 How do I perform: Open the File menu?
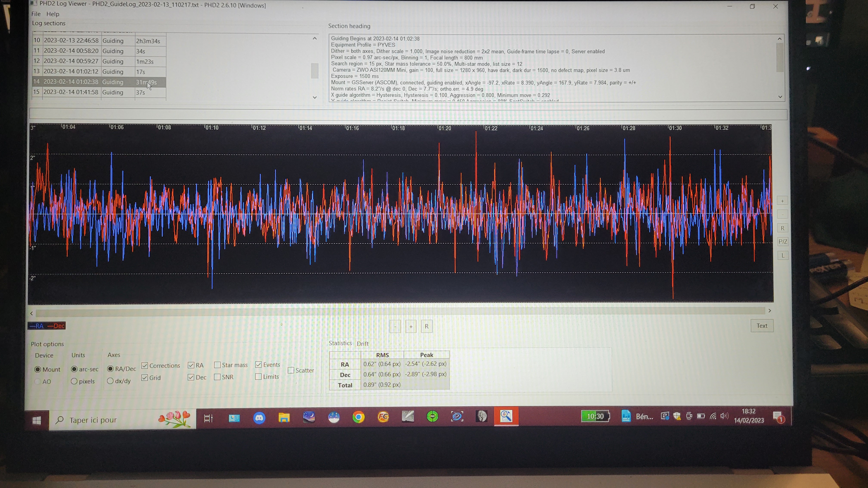(x=36, y=14)
